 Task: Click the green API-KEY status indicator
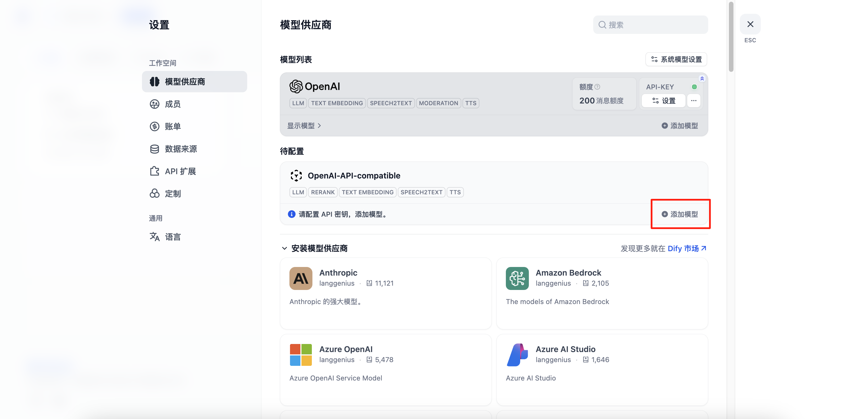[694, 87]
